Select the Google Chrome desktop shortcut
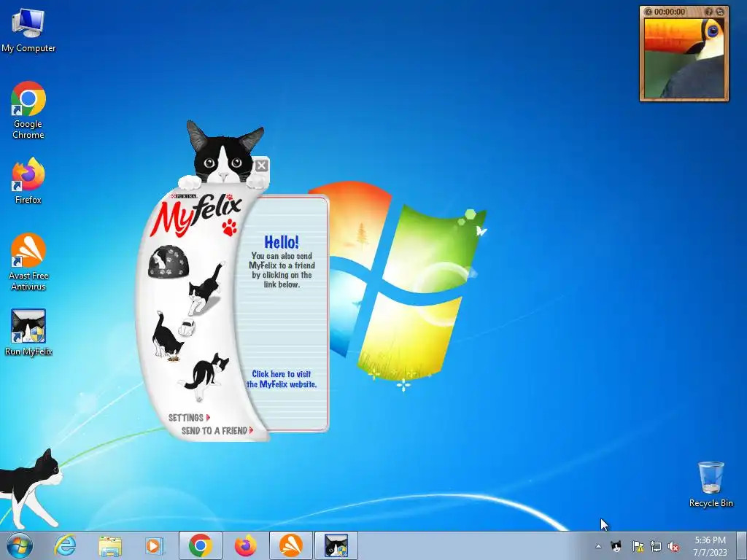Image resolution: width=747 pixels, height=560 pixels. pyautogui.click(x=28, y=111)
